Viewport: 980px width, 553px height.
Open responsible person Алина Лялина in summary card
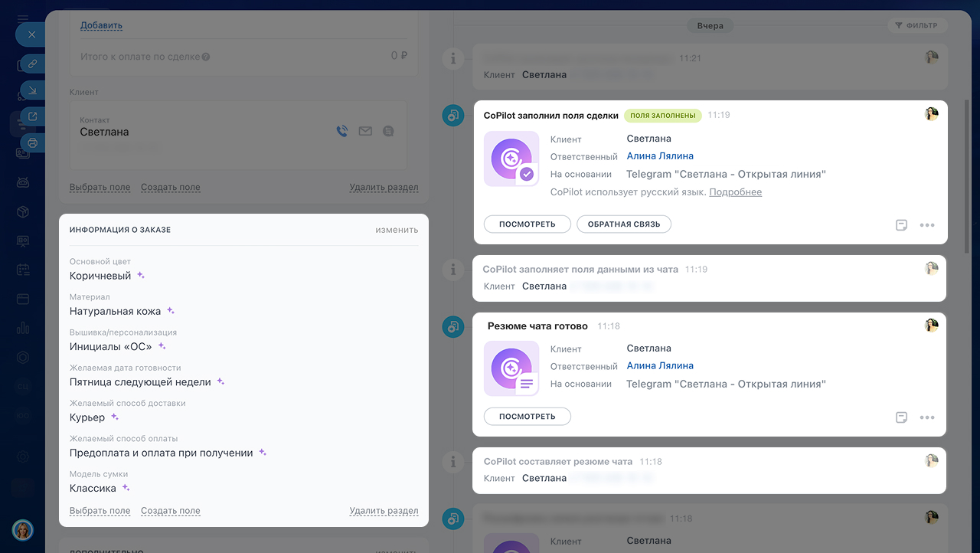tap(660, 365)
